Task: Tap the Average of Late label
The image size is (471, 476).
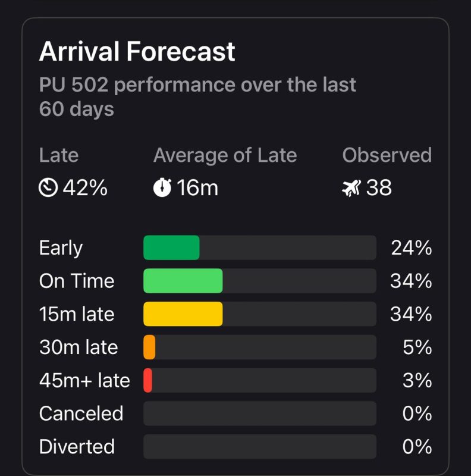Action: point(225,155)
